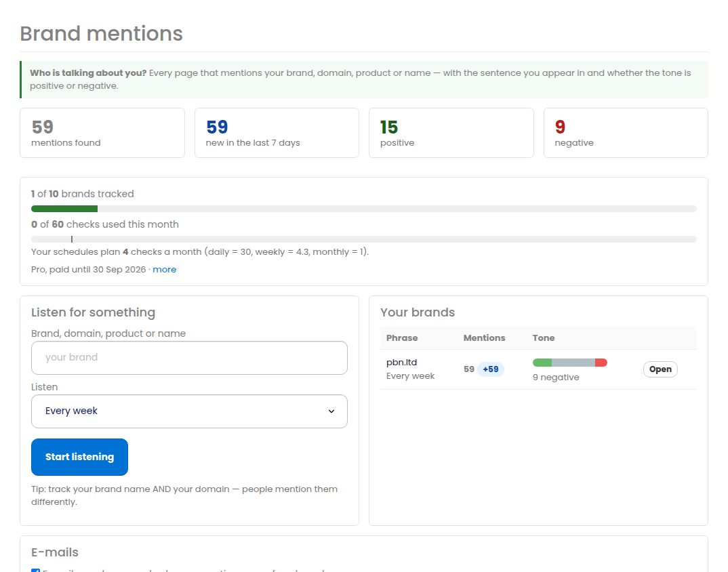Click the brands tracked progress bar
This screenshot has height=572, width=728.
[364, 209]
